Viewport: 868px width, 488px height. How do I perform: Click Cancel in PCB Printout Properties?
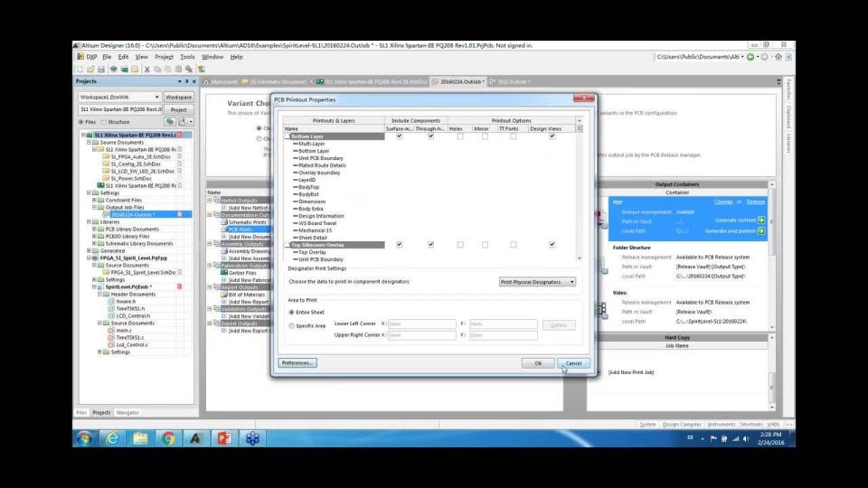[573, 363]
